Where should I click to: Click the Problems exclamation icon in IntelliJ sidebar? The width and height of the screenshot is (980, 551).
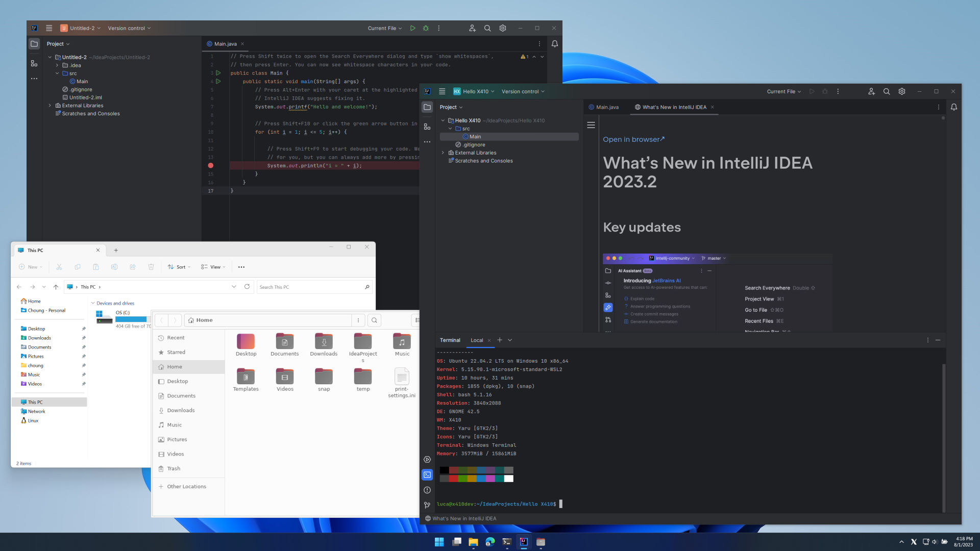pos(427,490)
